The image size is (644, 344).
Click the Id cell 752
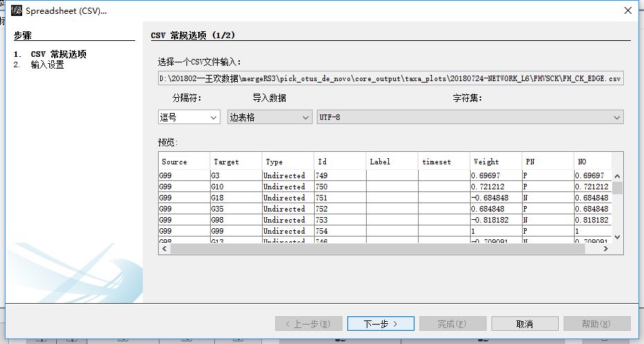pyautogui.click(x=340, y=209)
